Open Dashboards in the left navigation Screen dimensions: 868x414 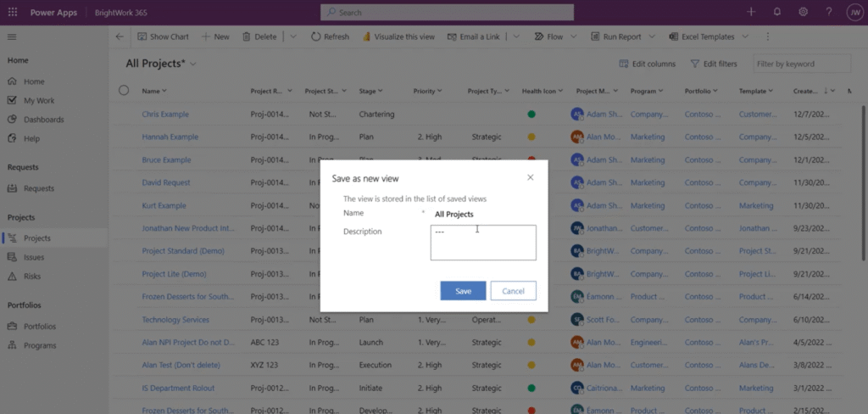[x=43, y=120]
